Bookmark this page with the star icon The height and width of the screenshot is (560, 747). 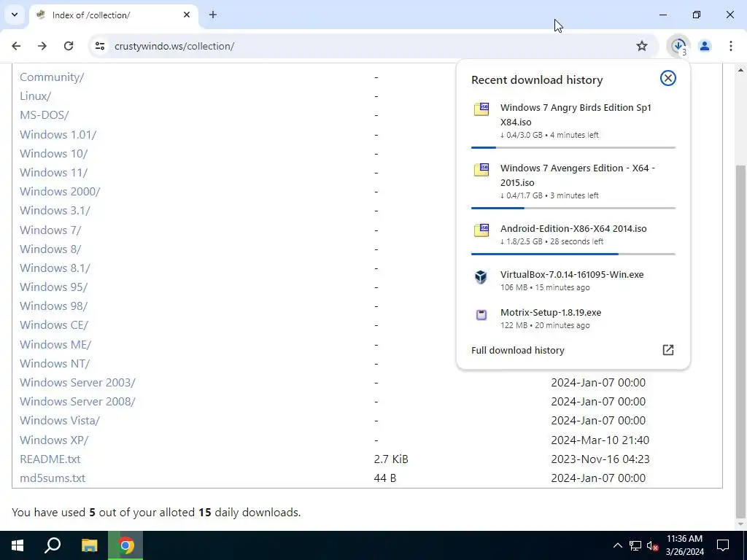pyautogui.click(x=642, y=46)
